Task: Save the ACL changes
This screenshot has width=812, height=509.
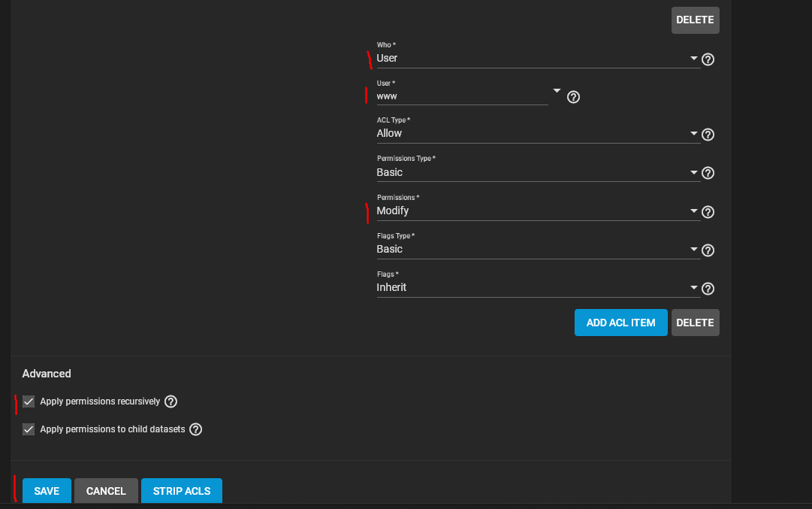Action: [47, 491]
